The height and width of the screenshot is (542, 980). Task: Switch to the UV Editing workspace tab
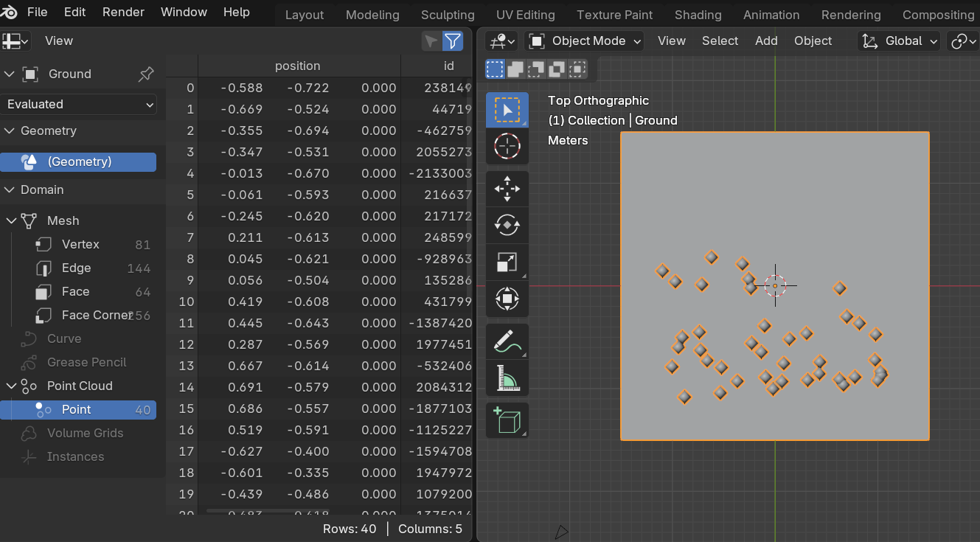click(526, 15)
